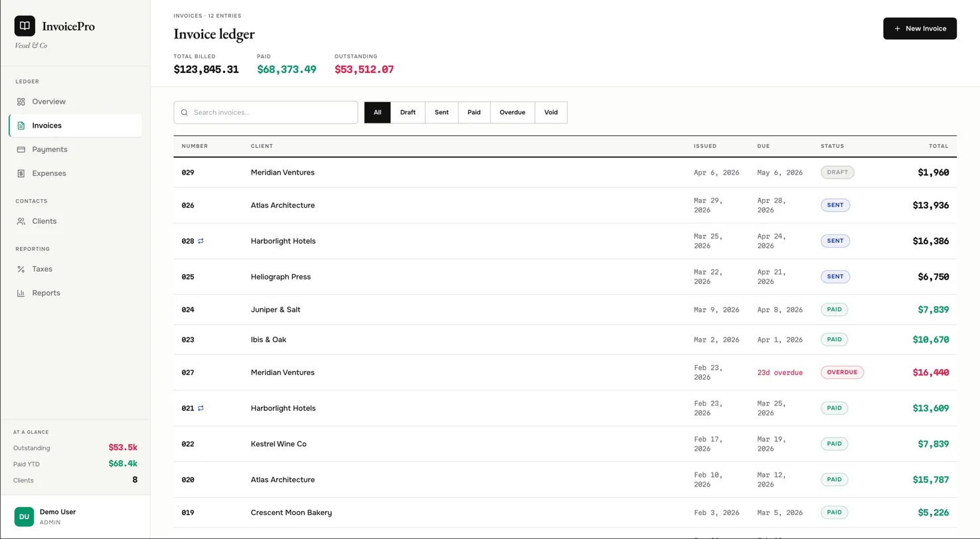This screenshot has height=539, width=980.
Task: Click the Overdue status badge on invoice 027
Action: click(842, 372)
